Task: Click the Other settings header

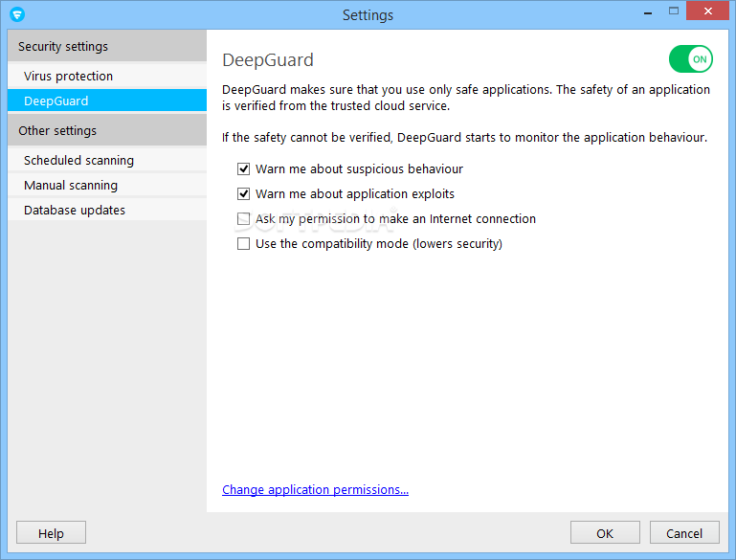Action: click(107, 130)
